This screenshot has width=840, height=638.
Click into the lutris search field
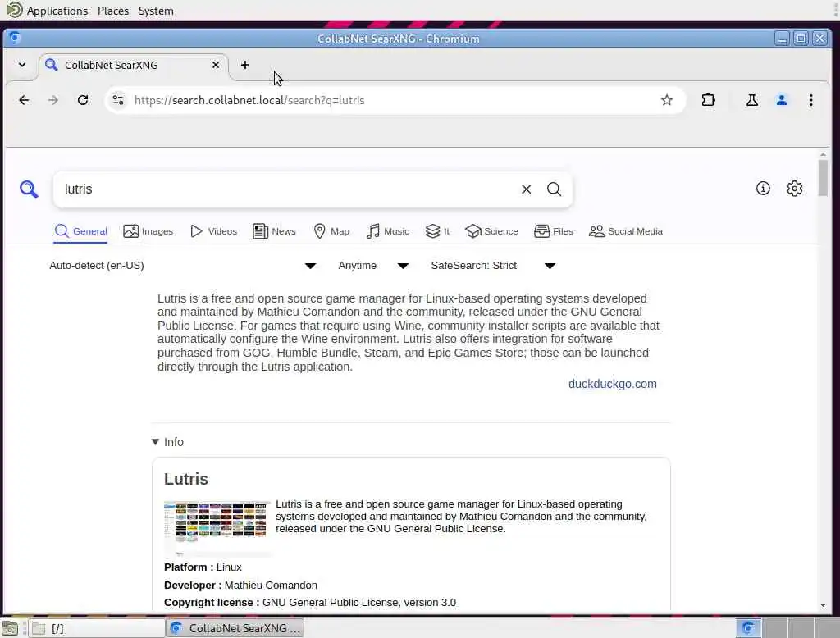(x=286, y=189)
